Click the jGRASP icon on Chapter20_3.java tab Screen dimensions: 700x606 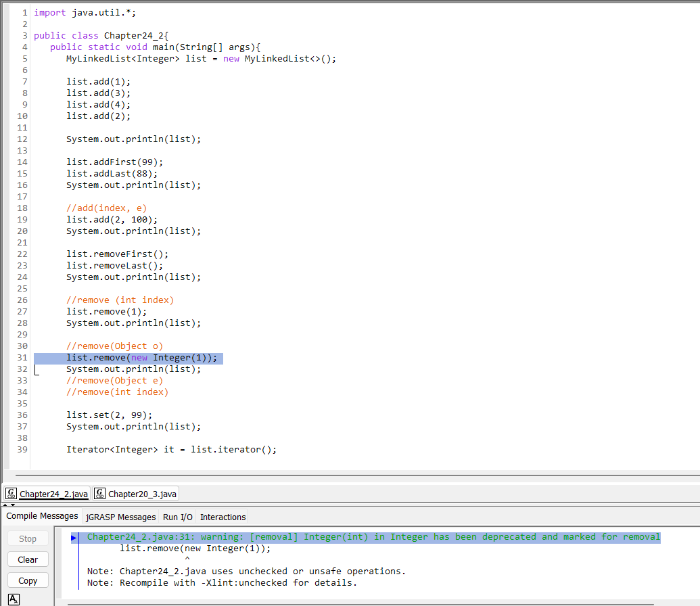coord(99,493)
